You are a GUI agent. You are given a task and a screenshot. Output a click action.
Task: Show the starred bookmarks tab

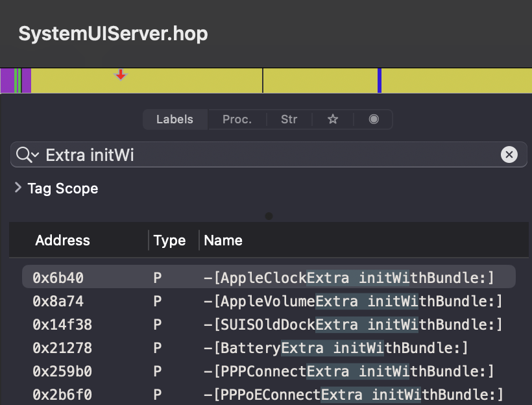coord(333,119)
